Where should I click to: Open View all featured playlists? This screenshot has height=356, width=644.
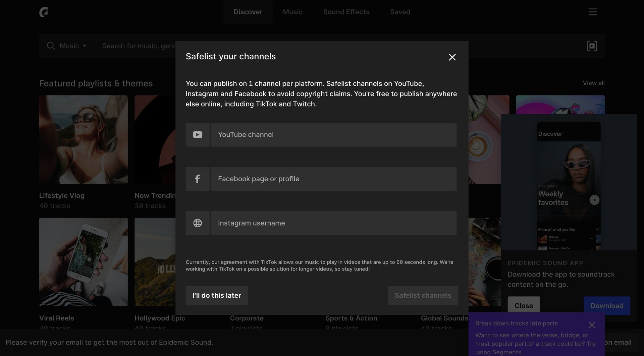[593, 83]
